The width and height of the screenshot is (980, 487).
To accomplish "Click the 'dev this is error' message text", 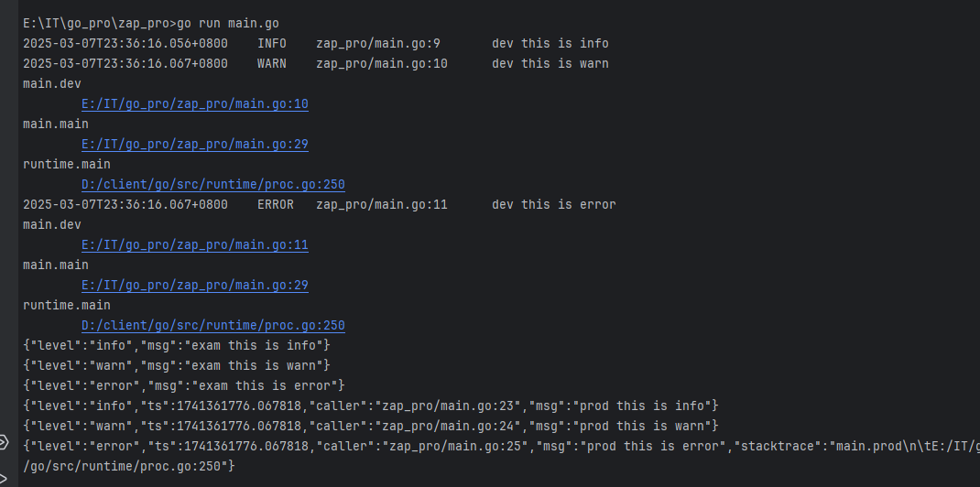I will tap(553, 205).
